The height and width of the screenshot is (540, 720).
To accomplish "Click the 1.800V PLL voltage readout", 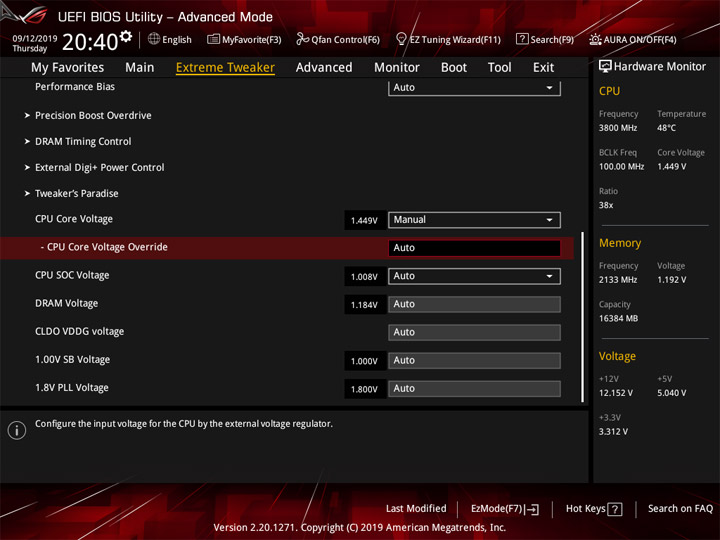I will [365, 389].
